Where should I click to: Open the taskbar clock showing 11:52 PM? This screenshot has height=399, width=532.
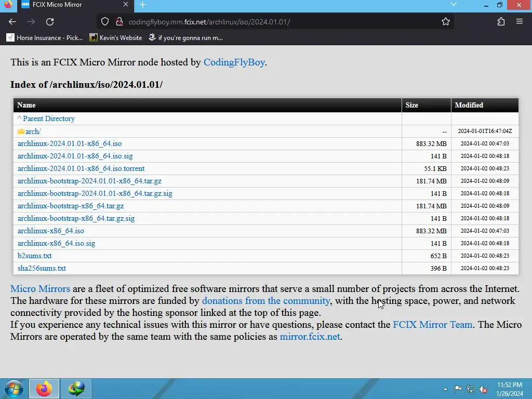pos(510,389)
